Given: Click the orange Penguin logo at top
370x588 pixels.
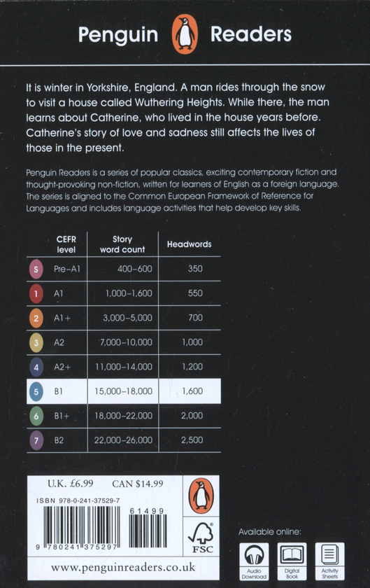Looking at the screenshot, I should pyautogui.click(x=185, y=34).
